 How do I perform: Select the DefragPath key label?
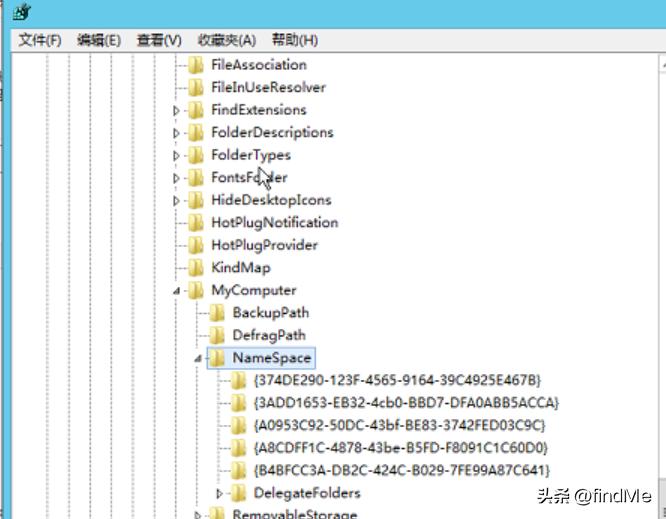(x=269, y=335)
